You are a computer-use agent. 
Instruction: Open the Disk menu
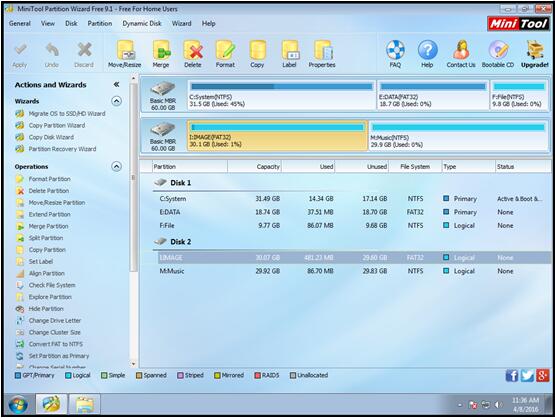pos(71,23)
